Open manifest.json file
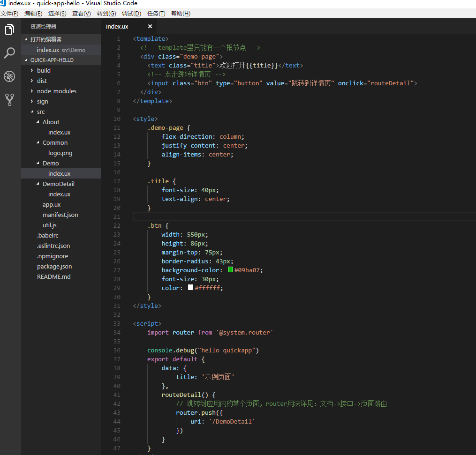Image resolution: width=476 pixels, height=455 pixels. click(60, 215)
